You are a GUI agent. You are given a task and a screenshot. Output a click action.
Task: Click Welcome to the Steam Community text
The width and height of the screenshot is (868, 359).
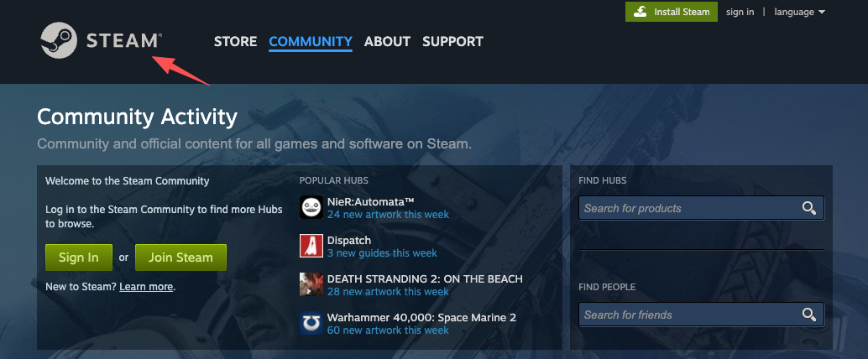pos(128,180)
